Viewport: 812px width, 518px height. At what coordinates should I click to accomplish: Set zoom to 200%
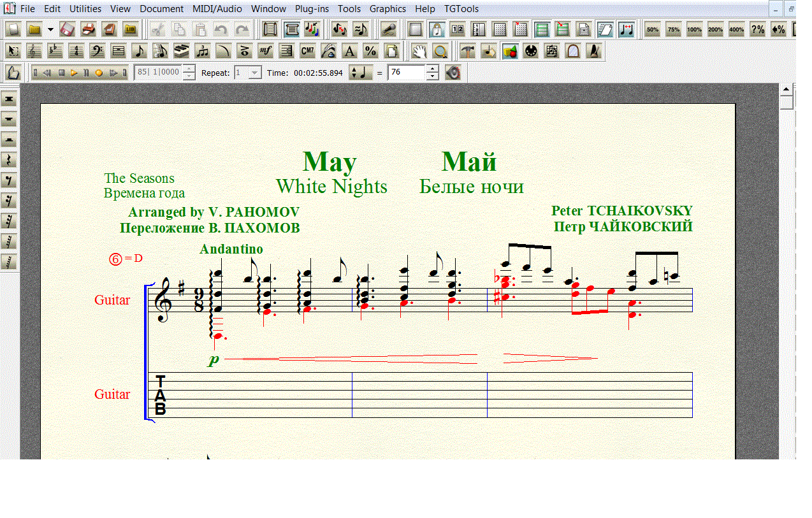[x=715, y=29]
